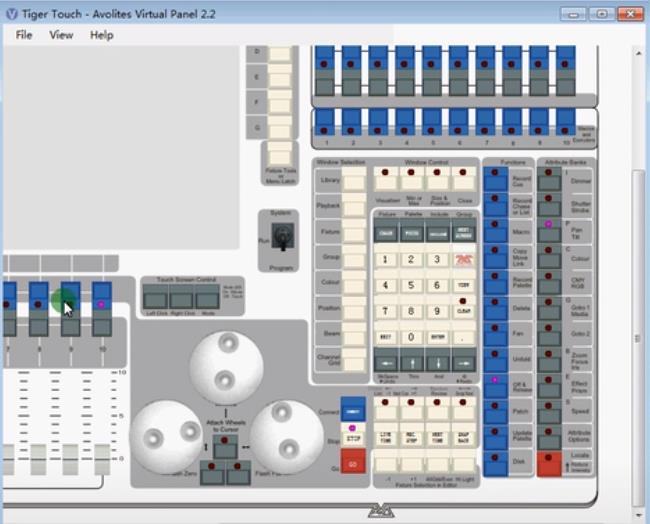Click the Disk function button

click(495, 463)
